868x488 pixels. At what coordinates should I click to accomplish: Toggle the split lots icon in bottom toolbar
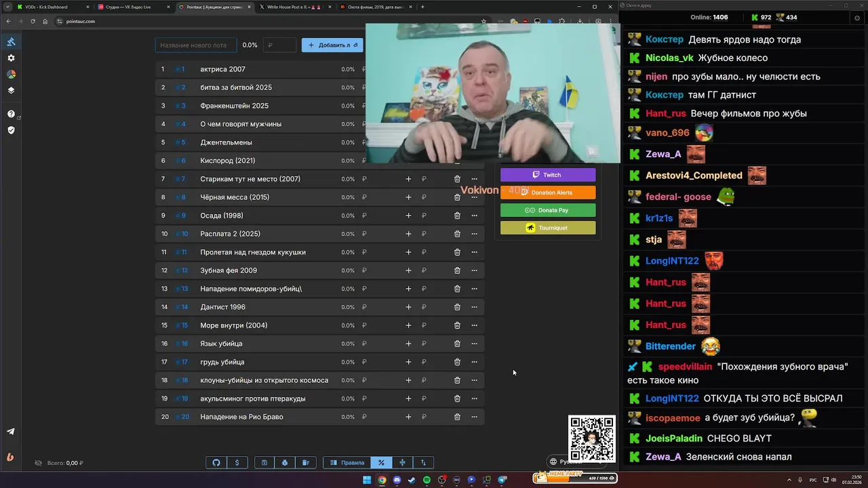pyautogui.click(x=402, y=463)
